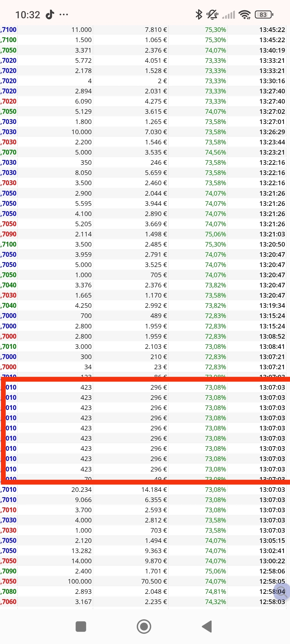Tap the 74,56% percentage value
The image size is (290, 644).
(215, 152)
